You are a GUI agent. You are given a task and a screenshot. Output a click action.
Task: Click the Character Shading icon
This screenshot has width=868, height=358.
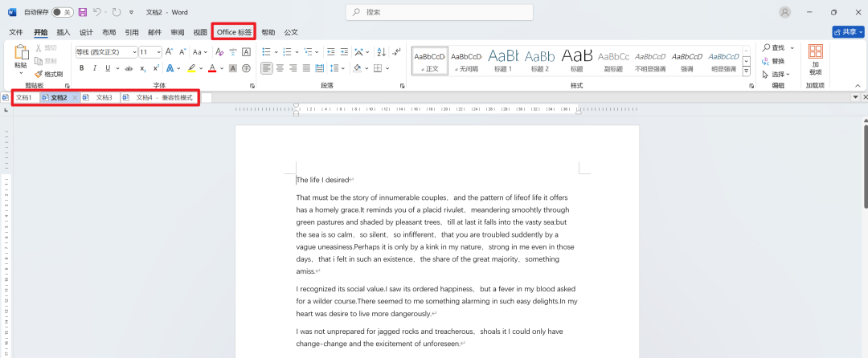[233, 68]
